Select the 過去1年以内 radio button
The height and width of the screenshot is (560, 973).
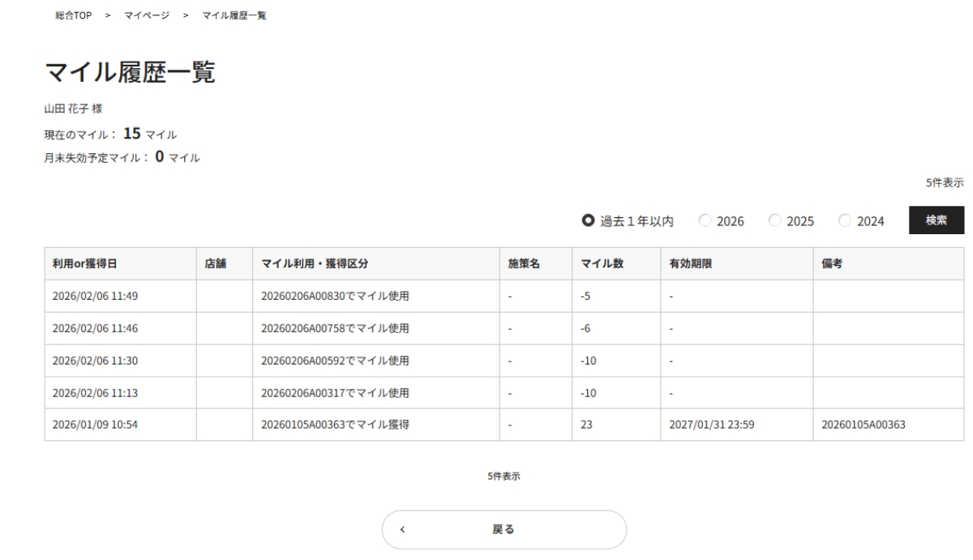(588, 221)
